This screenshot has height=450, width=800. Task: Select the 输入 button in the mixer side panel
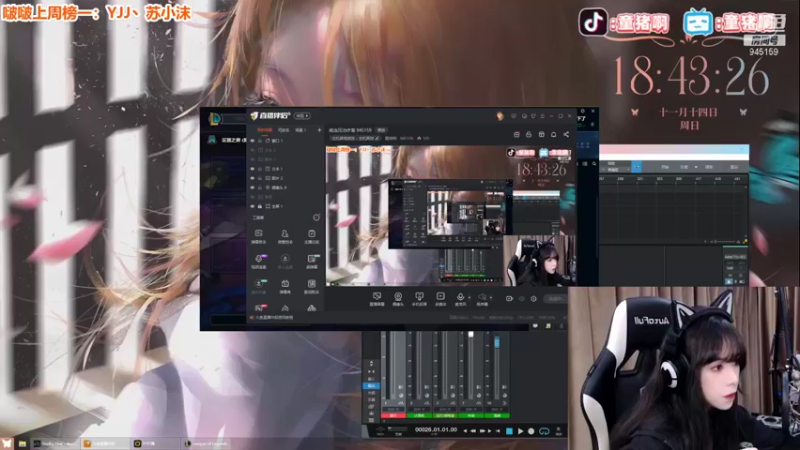(x=371, y=379)
